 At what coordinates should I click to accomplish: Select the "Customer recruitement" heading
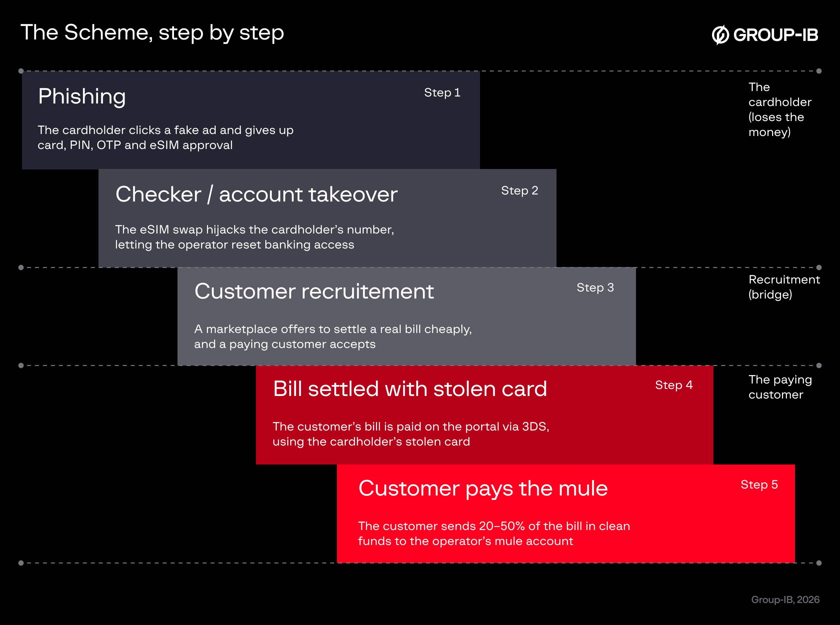tap(314, 291)
